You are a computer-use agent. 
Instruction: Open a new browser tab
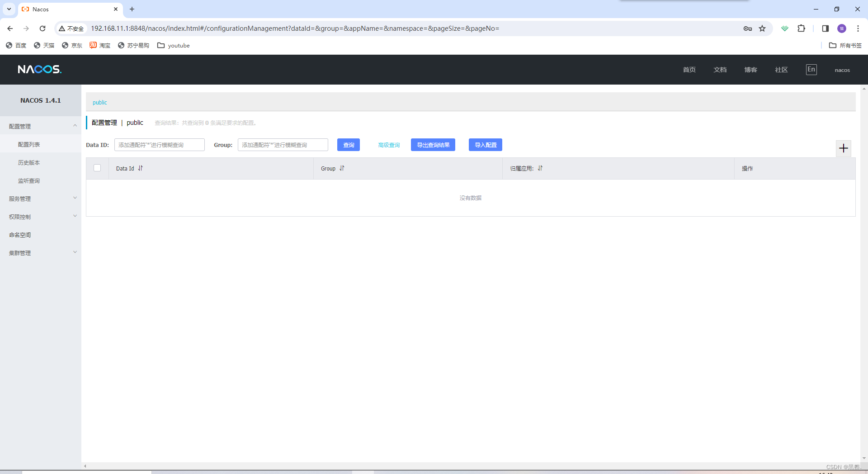[132, 9]
